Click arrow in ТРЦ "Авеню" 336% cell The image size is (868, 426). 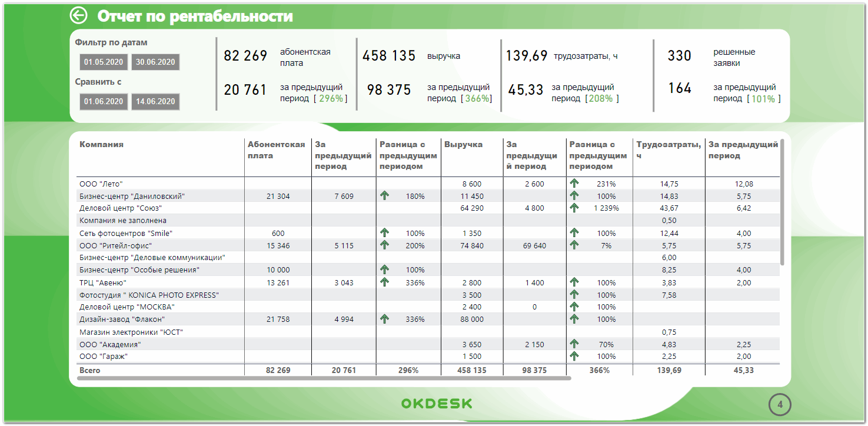click(385, 282)
